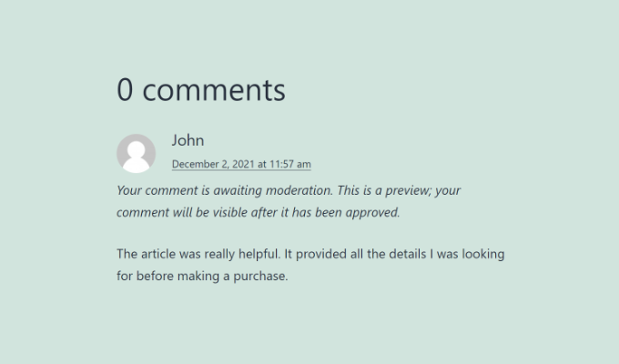Click John's gray avatar icon
This screenshot has width=619, height=364.
(137, 153)
